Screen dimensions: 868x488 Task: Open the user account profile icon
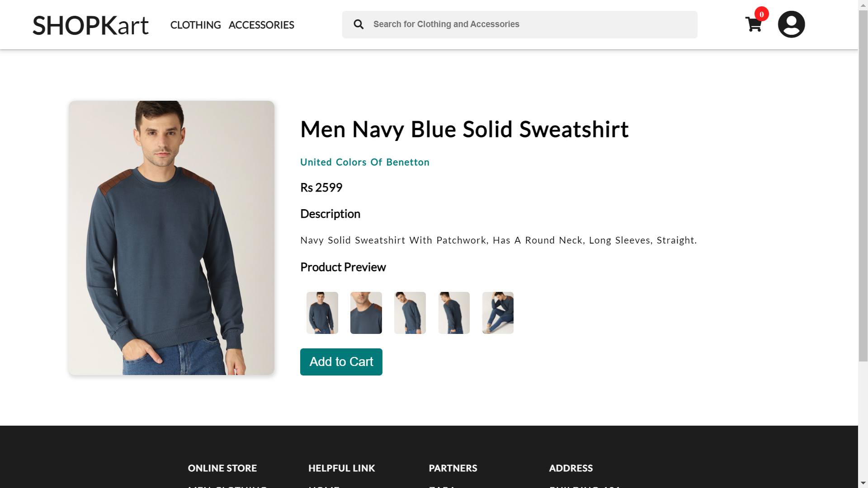click(791, 24)
